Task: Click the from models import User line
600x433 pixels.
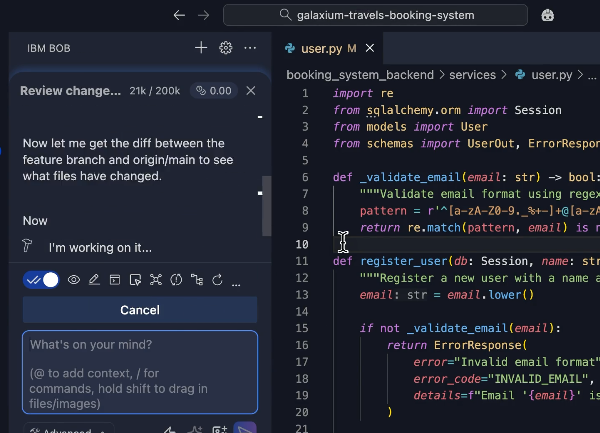Action: (x=410, y=127)
